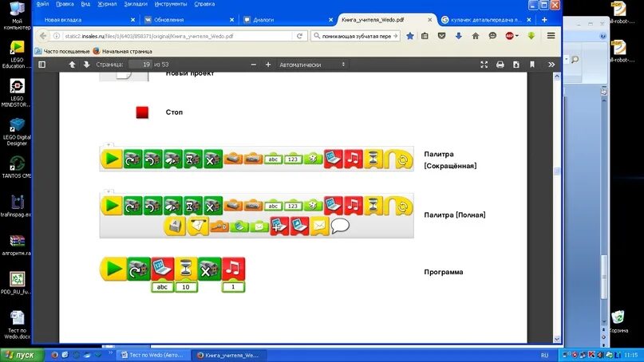Viewport: 644px width, 362px height.
Task: Click the RU language indicator
Action: click(544, 355)
